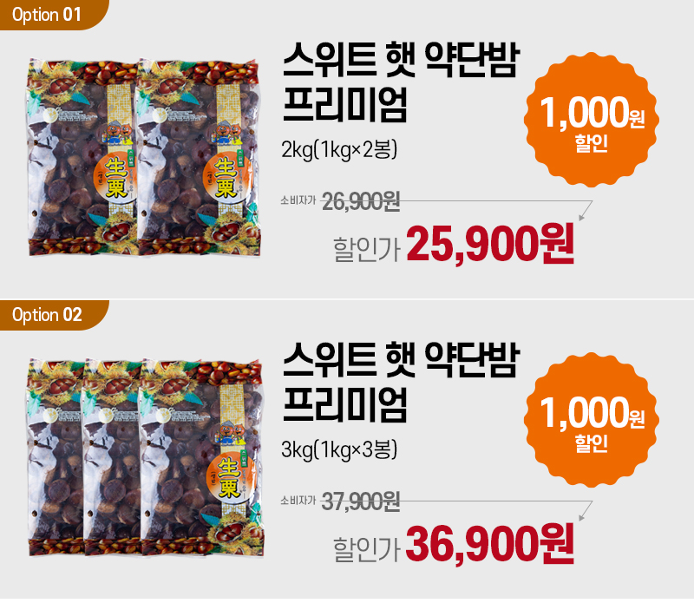This screenshot has height=616, width=694.
Task: Click the 소비자가 label in Option 01
Action: [298, 200]
